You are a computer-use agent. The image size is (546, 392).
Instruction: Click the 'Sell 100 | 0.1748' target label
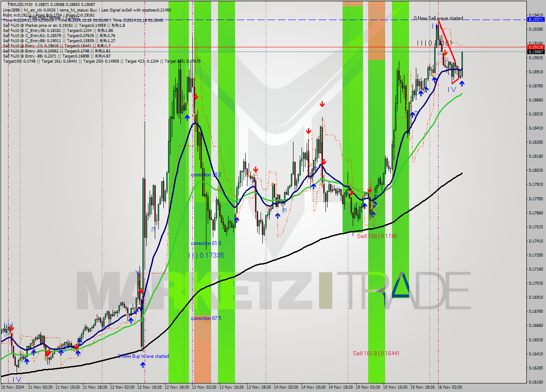[x=377, y=236]
